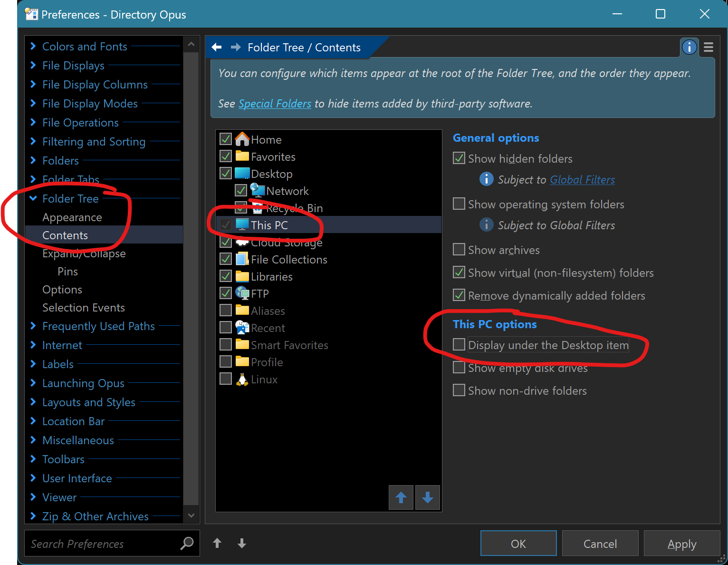Move selected item down with blue arrow
The image size is (728, 565).
click(x=428, y=497)
